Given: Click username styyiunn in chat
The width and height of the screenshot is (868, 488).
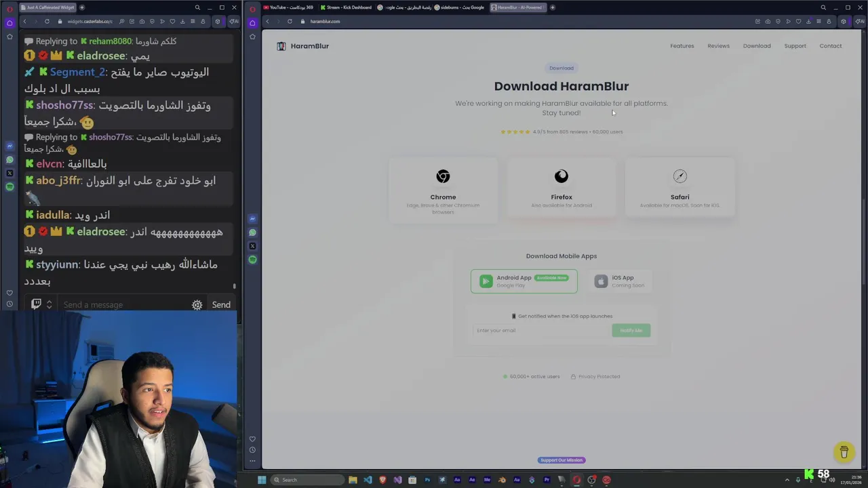Looking at the screenshot, I should point(57,264).
